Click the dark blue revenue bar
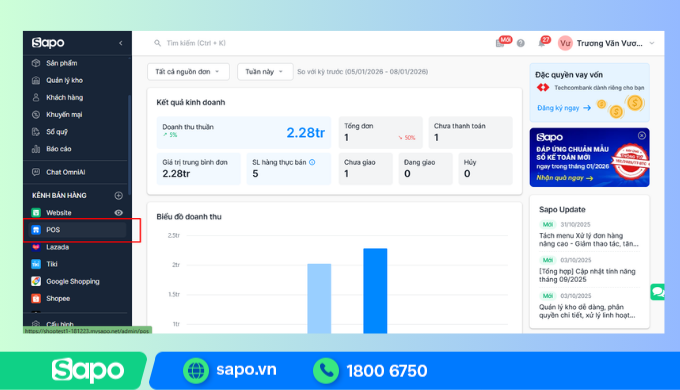680x390 pixels. tap(375, 291)
